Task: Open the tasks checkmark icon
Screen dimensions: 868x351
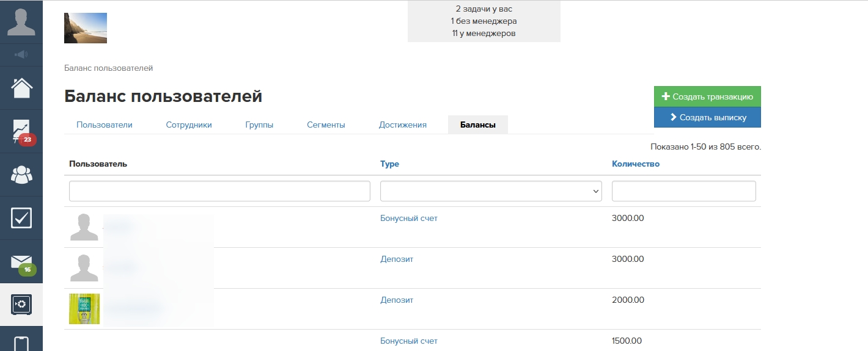Action: click(21, 218)
